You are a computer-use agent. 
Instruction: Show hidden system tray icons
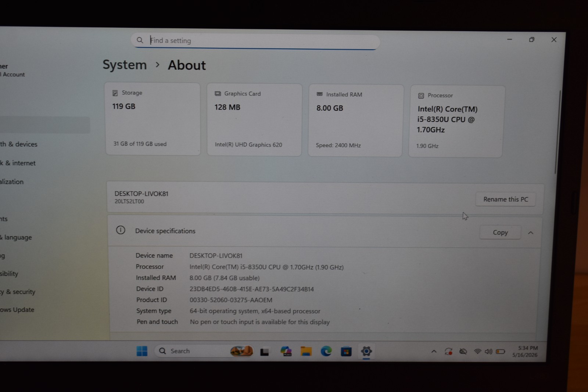click(x=434, y=352)
